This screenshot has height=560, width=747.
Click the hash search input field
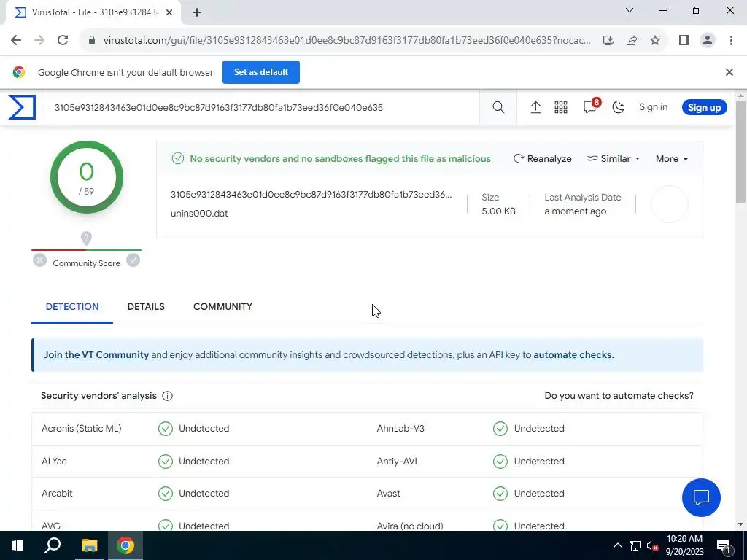pyautogui.click(x=262, y=108)
